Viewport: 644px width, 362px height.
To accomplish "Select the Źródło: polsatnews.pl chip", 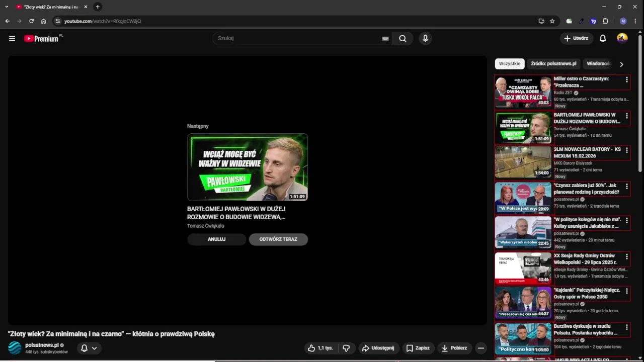I will tap(553, 64).
